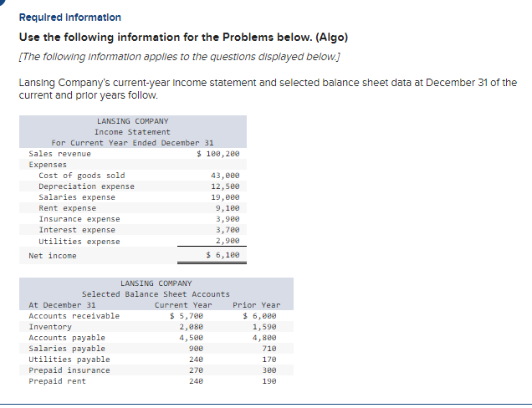Click the Expenses row label
This screenshot has width=532, height=408.
pos(48,165)
